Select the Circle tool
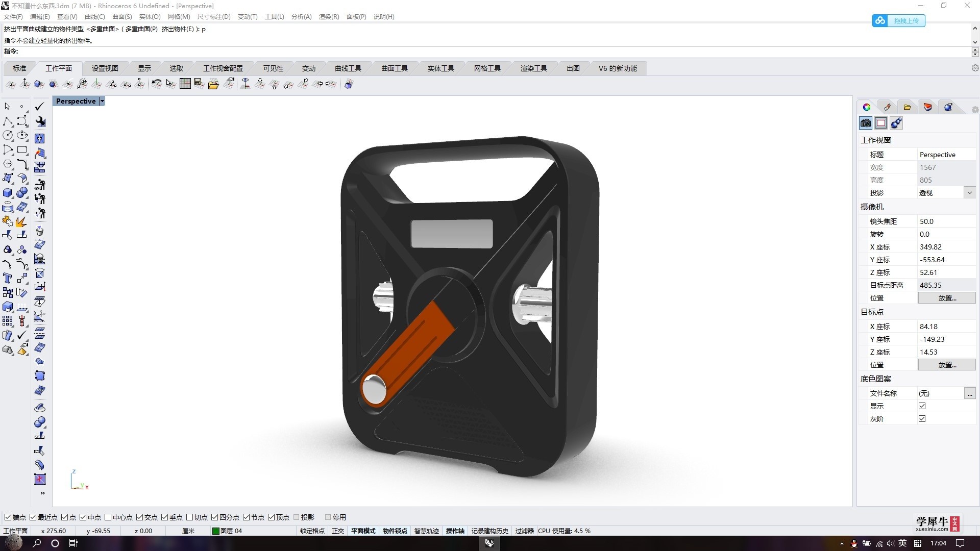 click(x=8, y=135)
